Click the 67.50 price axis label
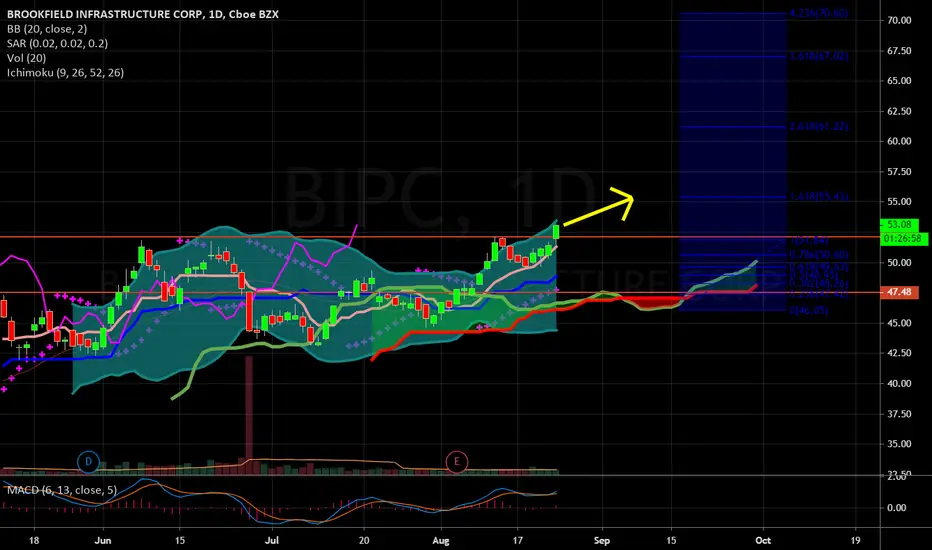This screenshot has width=932, height=550. point(899,51)
